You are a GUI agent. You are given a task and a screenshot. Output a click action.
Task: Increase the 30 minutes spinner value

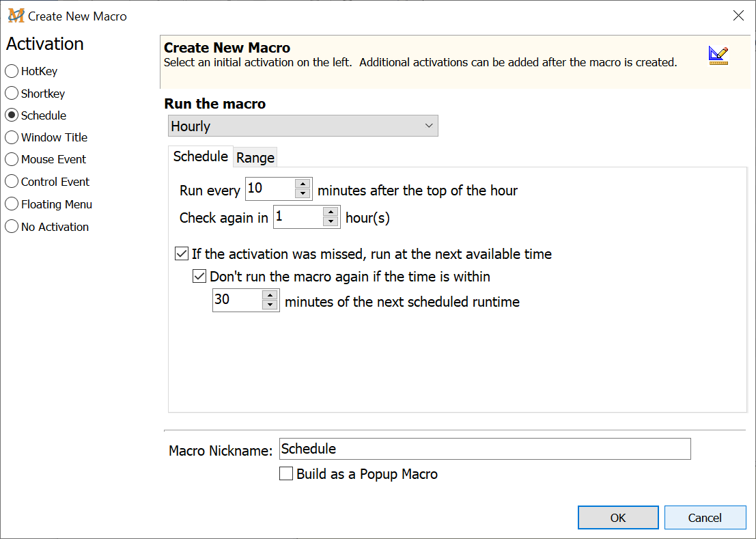pos(270,295)
